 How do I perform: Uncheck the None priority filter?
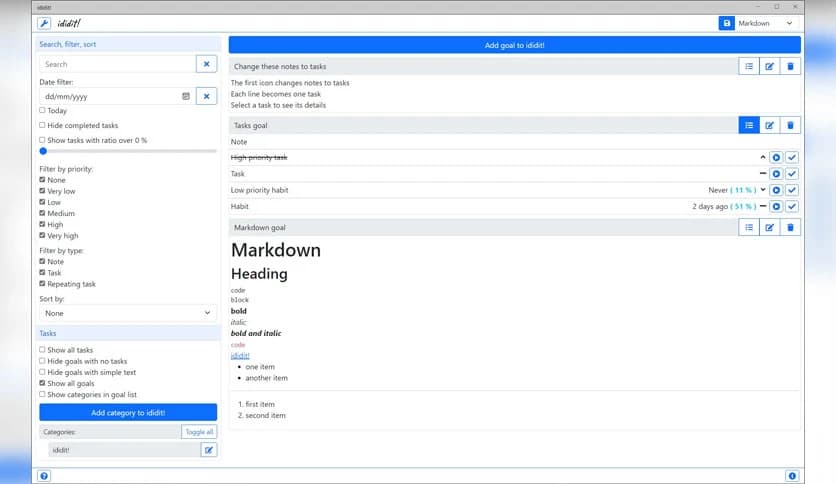42,180
